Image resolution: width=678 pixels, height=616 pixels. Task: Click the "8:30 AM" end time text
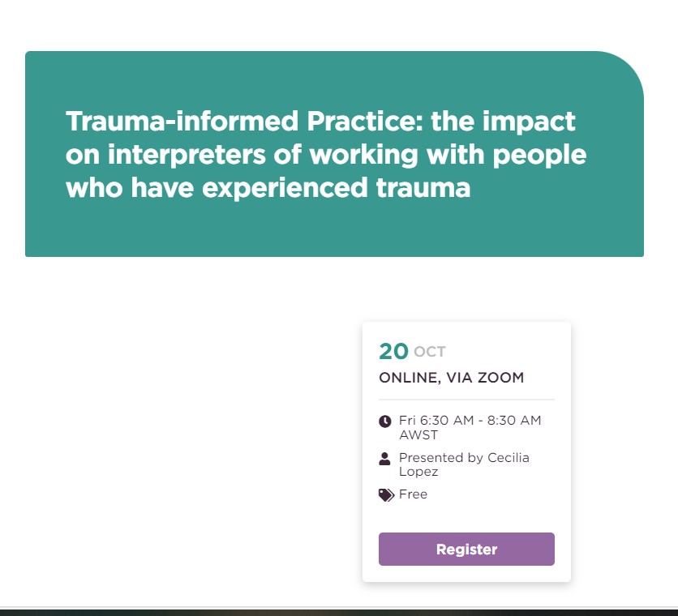click(x=514, y=420)
